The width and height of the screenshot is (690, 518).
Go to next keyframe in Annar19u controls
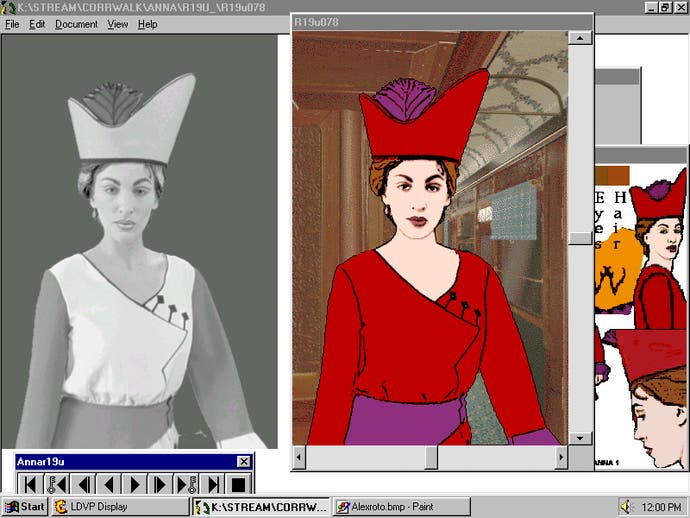pyautogui.click(x=186, y=485)
